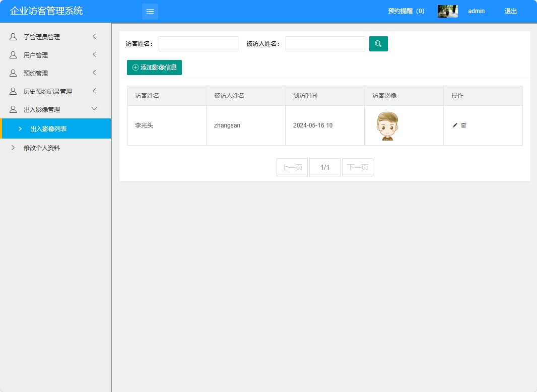Click the 添加影像信息 button
This screenshot has width=537, height=392.
pos(154,67)
